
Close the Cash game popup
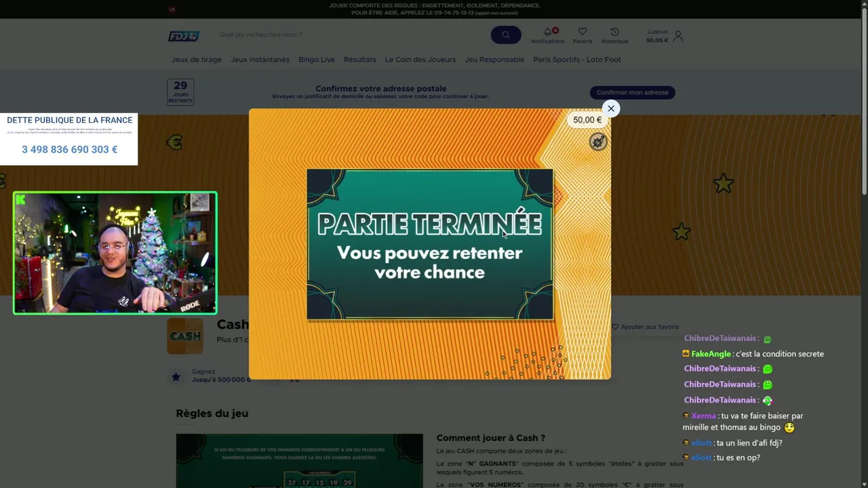[x=611, y=108]
